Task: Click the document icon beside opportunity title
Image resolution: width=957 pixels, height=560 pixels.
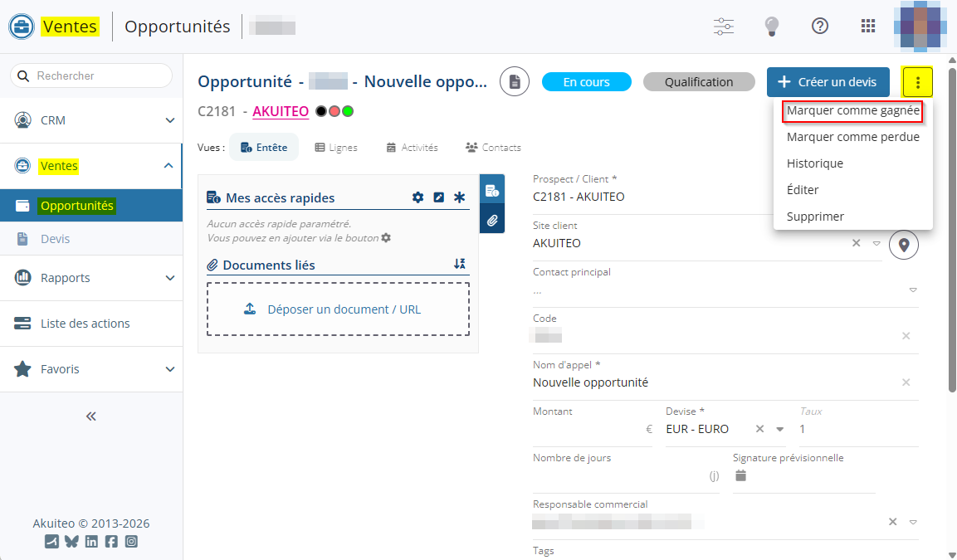Action: point(515,82)
